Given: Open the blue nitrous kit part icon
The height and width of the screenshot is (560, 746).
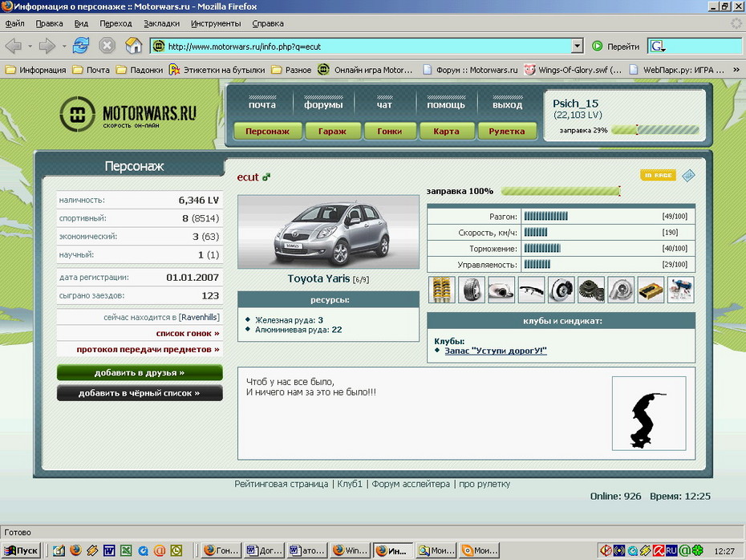Looking at the screenshot, I should click(x=681, y=290).
